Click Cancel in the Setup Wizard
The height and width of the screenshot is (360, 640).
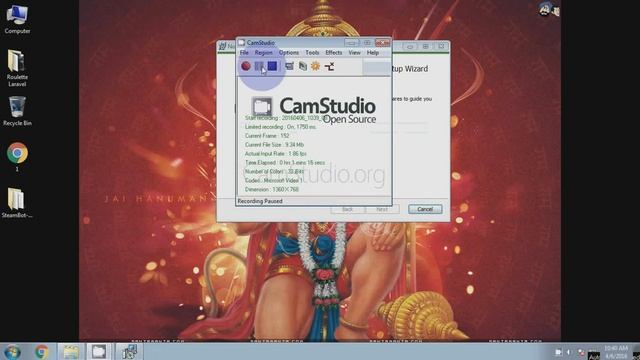[425, 209]
